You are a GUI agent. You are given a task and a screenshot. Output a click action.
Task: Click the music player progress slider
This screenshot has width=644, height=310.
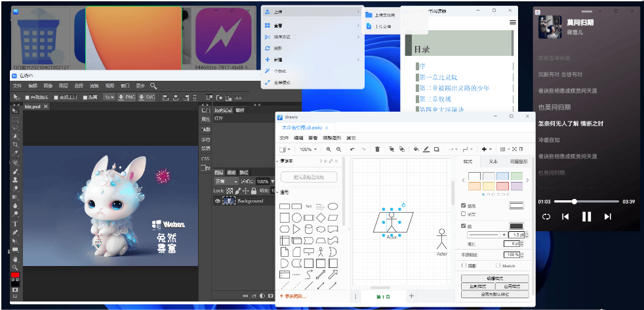point(586,202)
